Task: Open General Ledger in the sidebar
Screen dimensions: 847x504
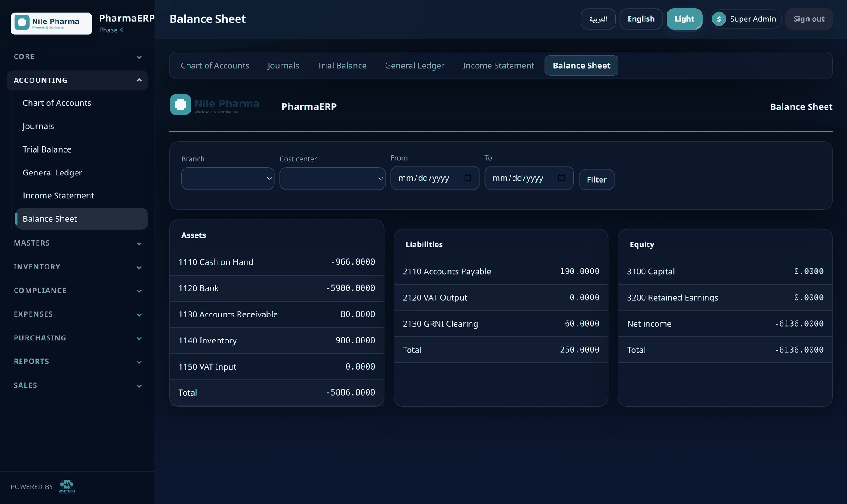Action: click(x=82, y=172)
